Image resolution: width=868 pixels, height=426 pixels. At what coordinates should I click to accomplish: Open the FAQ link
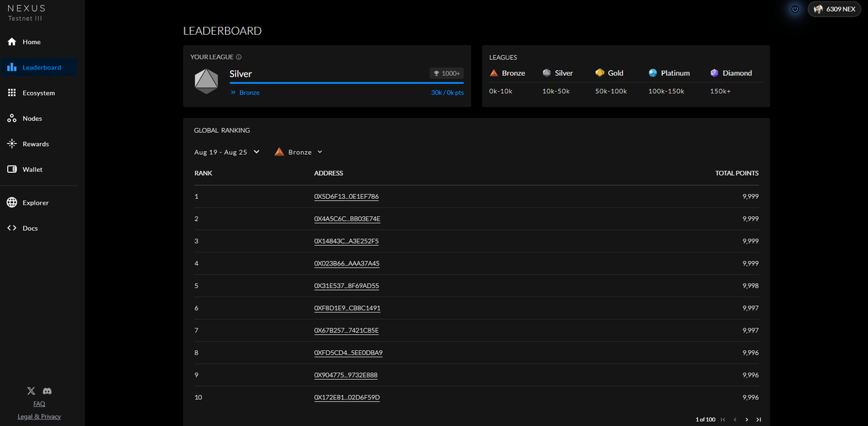[39, 404]
